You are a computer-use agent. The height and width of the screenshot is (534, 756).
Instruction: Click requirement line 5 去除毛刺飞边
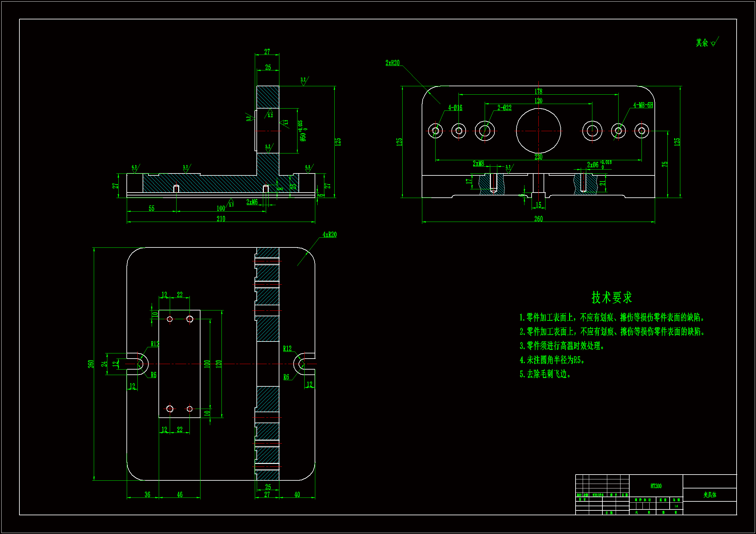click(545, 374)
